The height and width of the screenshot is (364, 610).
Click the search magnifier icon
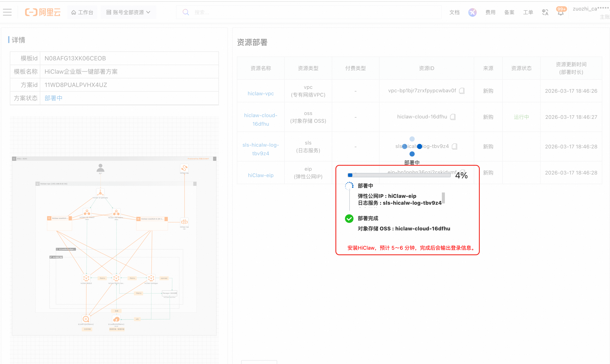[x=186, y=12]
